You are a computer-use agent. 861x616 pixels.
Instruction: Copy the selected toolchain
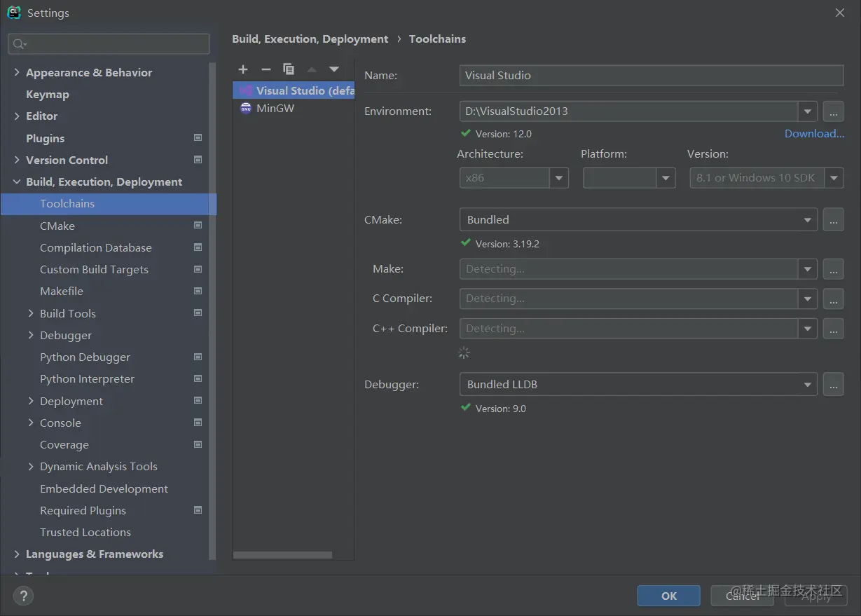pyautogui.click(x=288, y=69)
